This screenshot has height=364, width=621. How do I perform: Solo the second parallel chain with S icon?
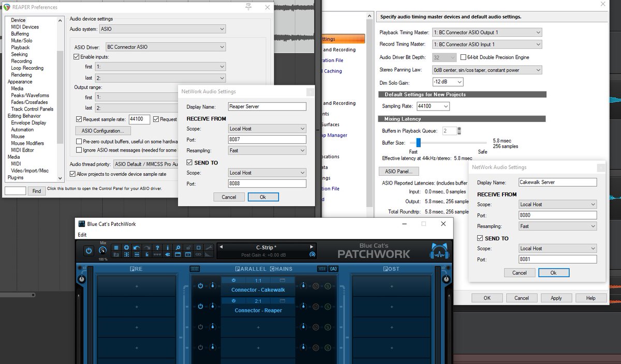tap(328, 307)
